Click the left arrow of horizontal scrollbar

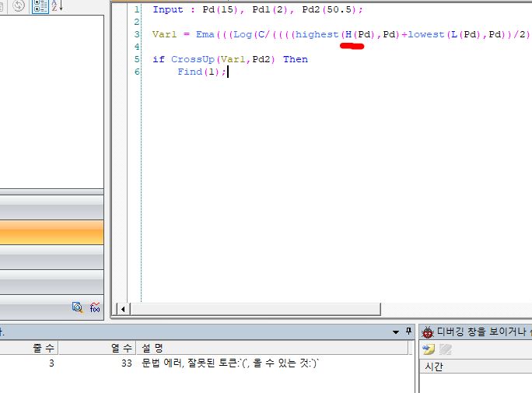[x=121, y=308]
